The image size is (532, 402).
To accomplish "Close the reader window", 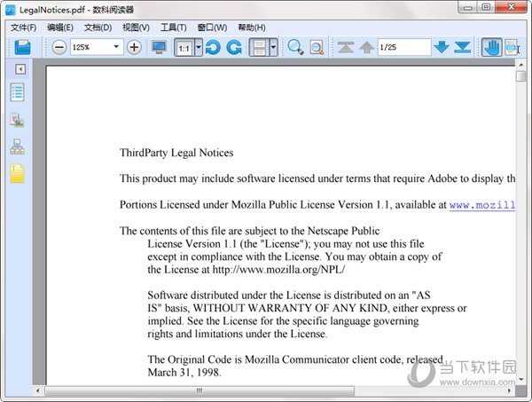I will [512, 7].
